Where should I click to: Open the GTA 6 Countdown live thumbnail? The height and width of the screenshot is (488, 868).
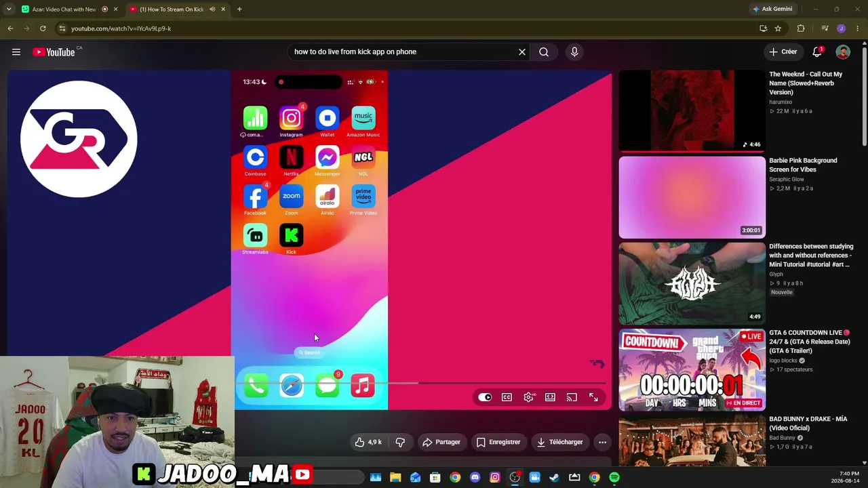[692, 369]
